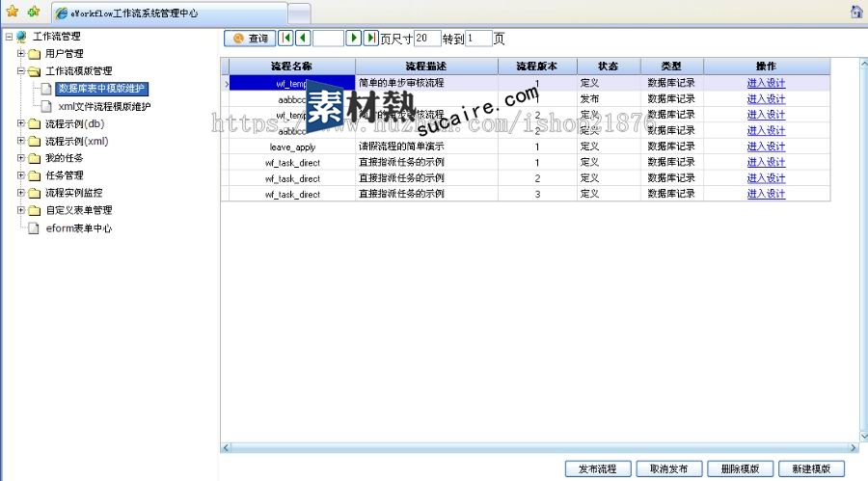
Task: Click the eform表单中心 page icon
Action: [x=34, y=228]
